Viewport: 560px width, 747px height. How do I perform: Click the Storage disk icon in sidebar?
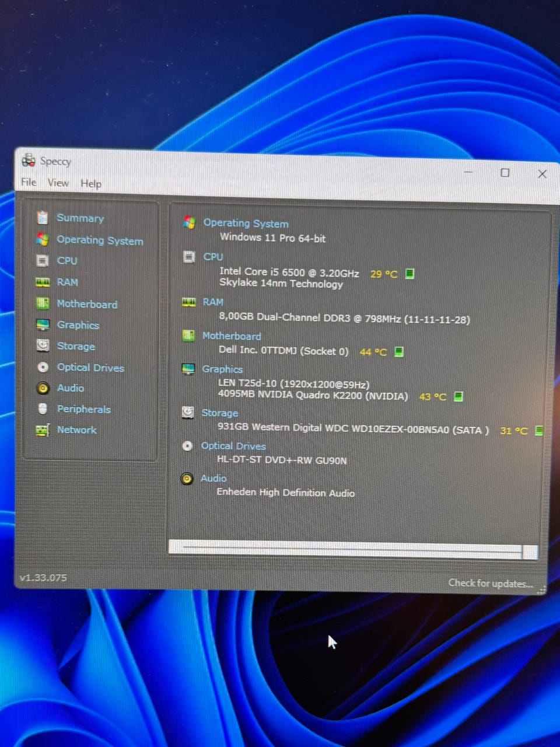[43, 345]
